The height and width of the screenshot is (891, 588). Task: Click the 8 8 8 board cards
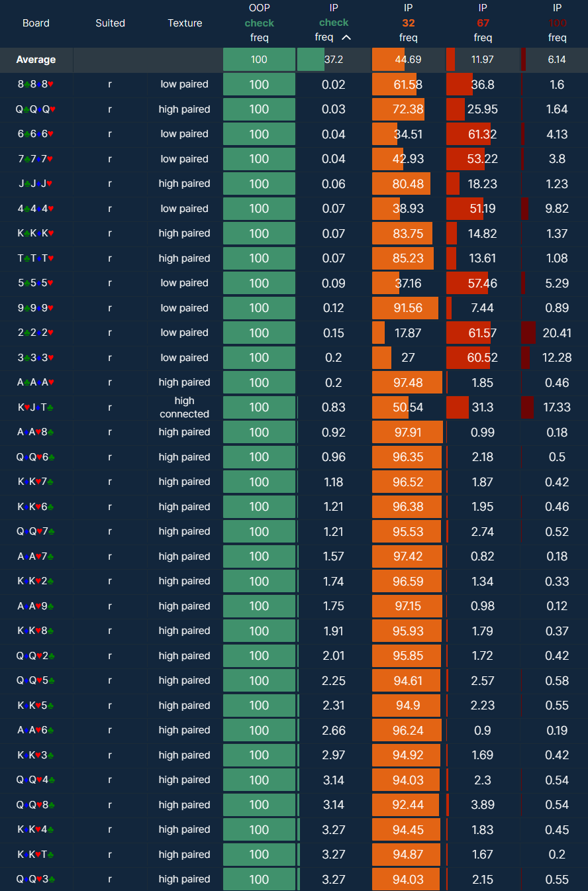coord(36,84)
